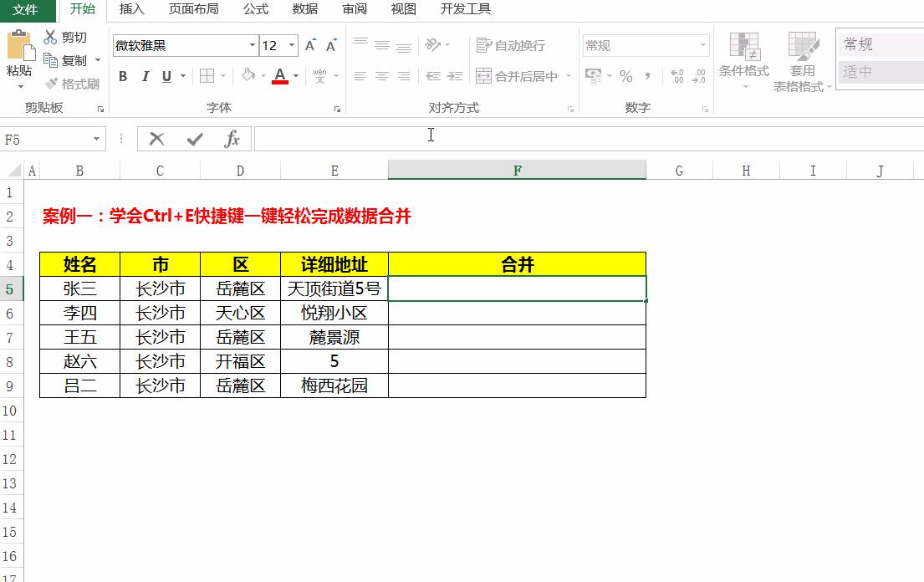Apply percent style from the 数字 group
This screenshot has height=582, width=924.
pyautogui.click(x=625, y=76)
